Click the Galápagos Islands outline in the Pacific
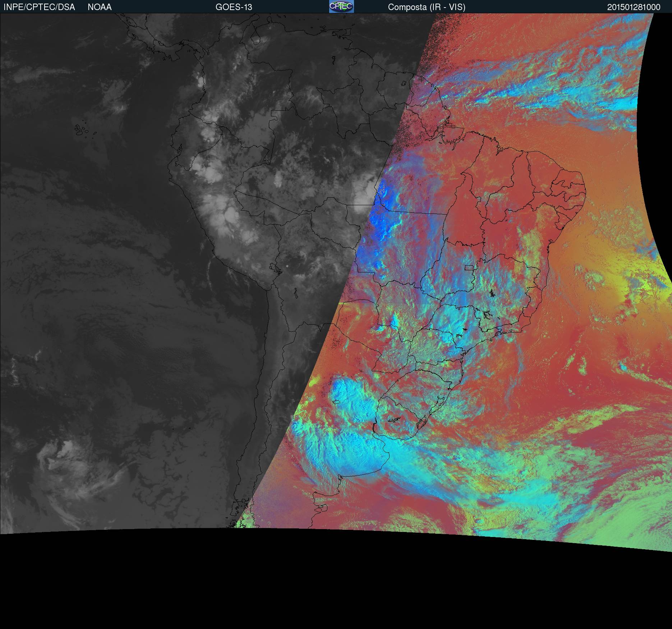This screenshot has width=672, height=629. tap(82, 129)
